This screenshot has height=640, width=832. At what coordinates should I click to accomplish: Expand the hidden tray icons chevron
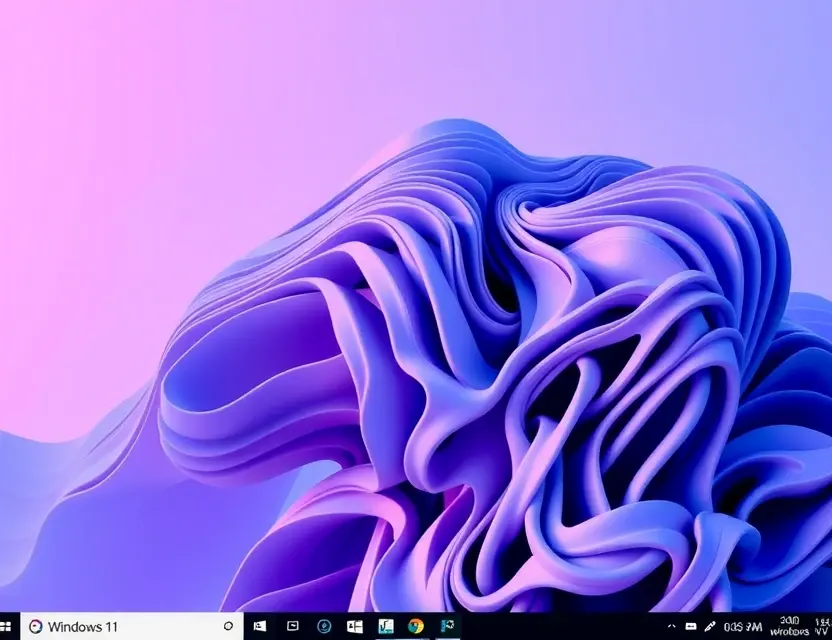point(671,627)
